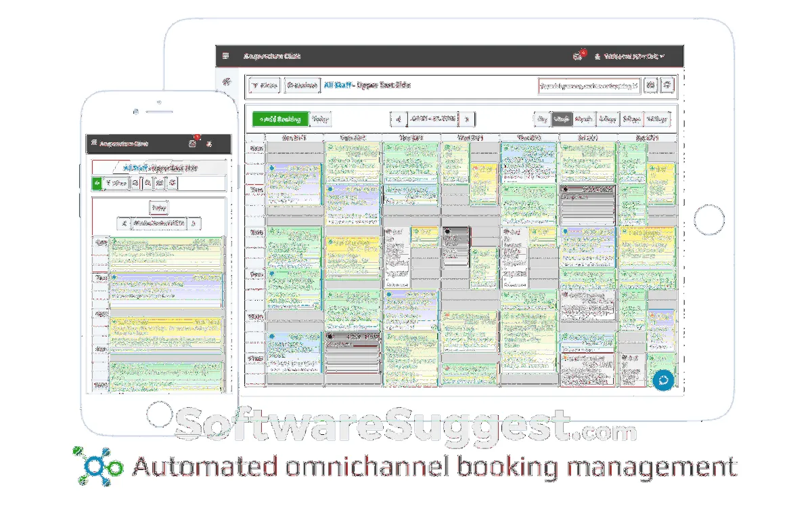Open the Filter button on tablet

coord(265,85)
